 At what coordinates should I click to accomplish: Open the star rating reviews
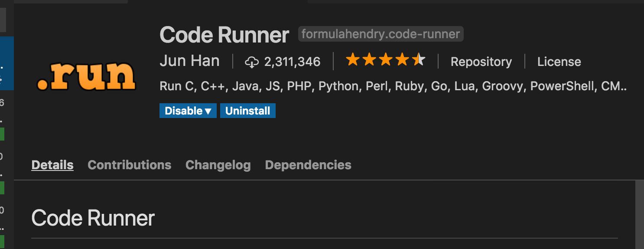[386, 60]
